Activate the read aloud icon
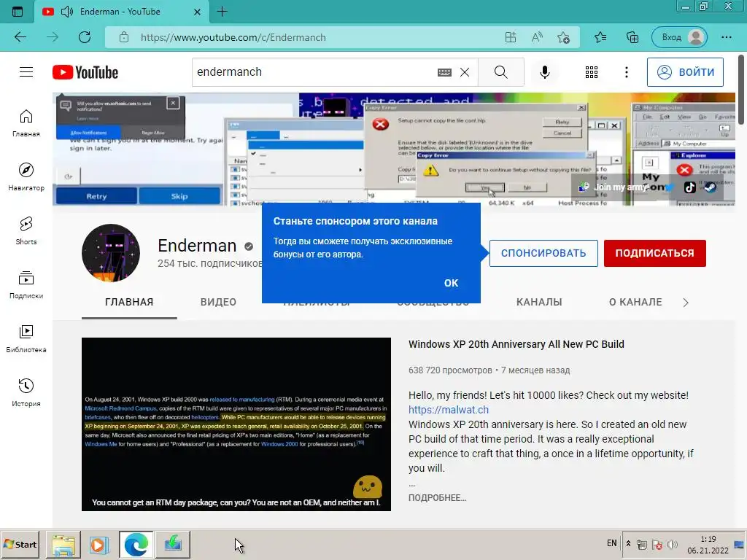 (x=537, y=37)
